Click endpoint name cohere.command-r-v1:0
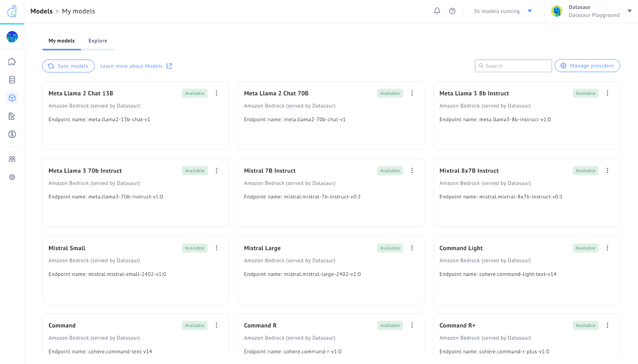Image resolution: width=638 pixels, height=364 pixels. coord(313,351)
